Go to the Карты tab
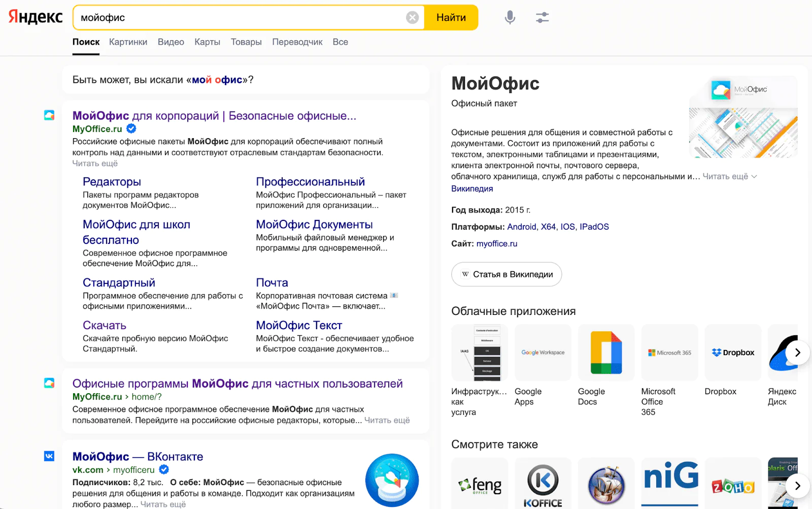This screenshot has width=812, height=509. tap(207, 42)
